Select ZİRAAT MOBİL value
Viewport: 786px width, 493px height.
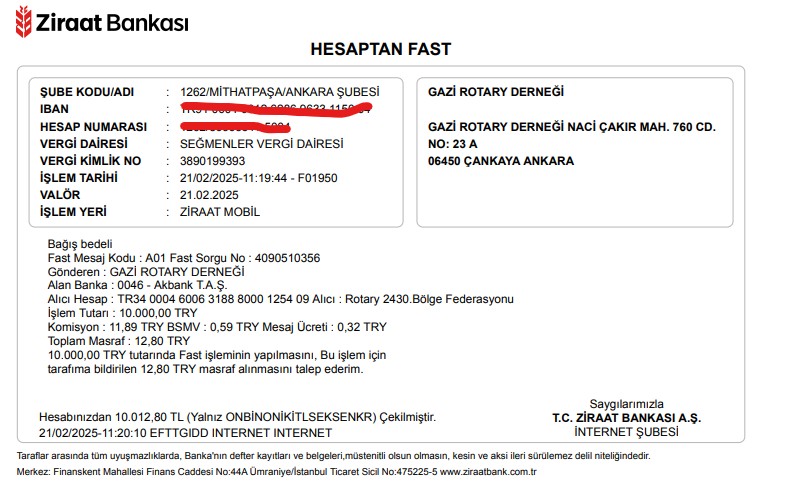coord(220,212)
